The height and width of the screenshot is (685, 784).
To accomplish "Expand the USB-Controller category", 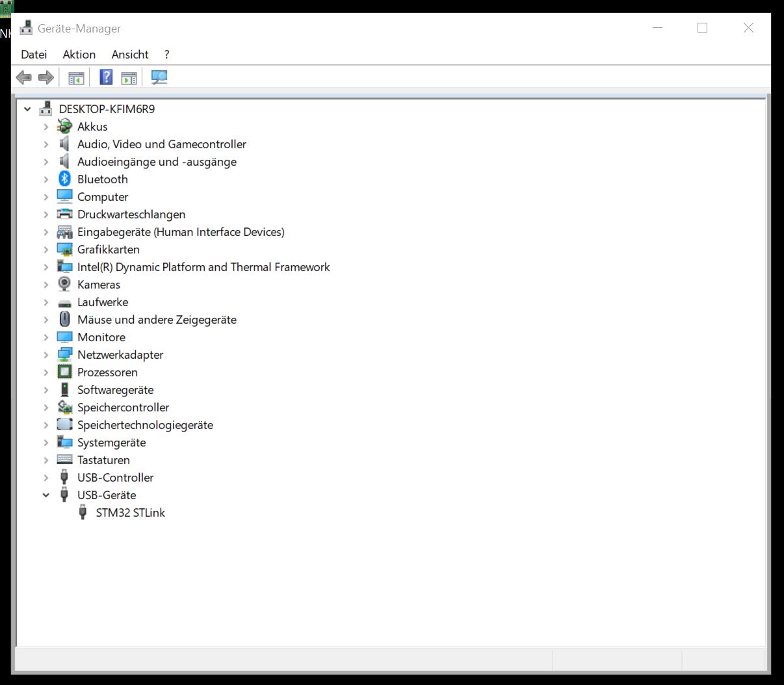I will (x=46, y=478).
